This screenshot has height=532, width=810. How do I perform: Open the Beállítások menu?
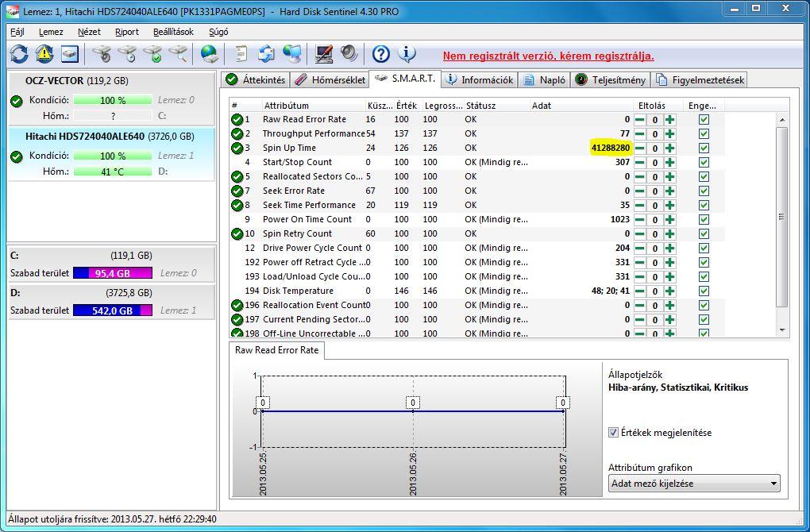click(173, 32)
